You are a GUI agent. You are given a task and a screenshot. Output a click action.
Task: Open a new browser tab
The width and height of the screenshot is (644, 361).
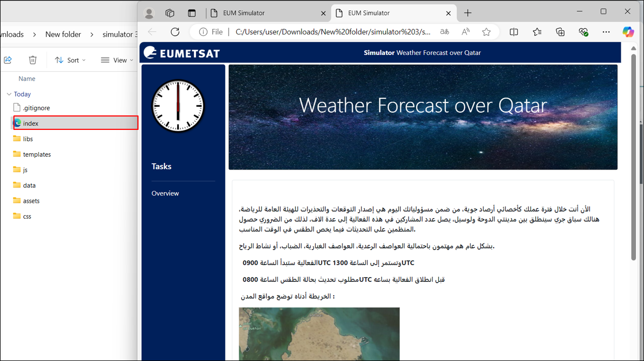(468, 13)
